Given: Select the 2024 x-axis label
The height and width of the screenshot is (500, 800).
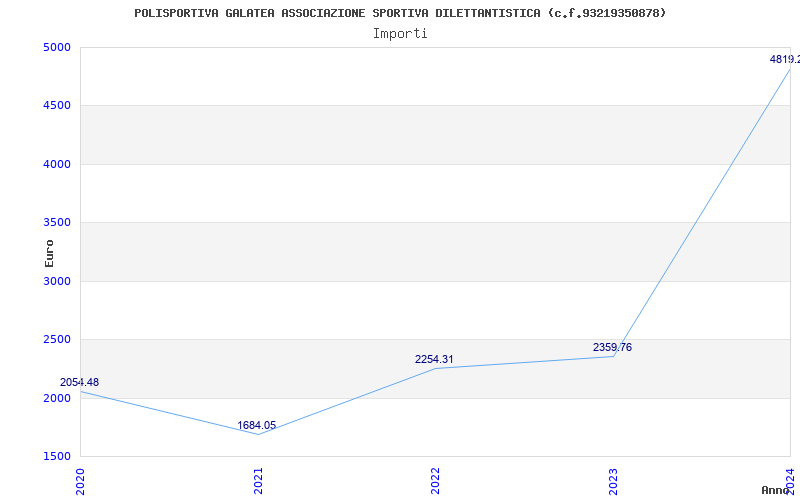Looking at the screenshot, I should (790, 480).
